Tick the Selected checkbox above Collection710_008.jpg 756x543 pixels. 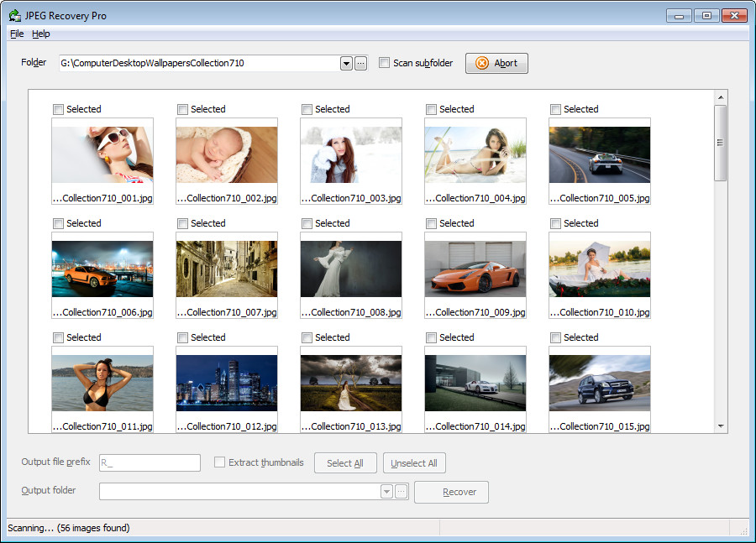coord(307,223)
